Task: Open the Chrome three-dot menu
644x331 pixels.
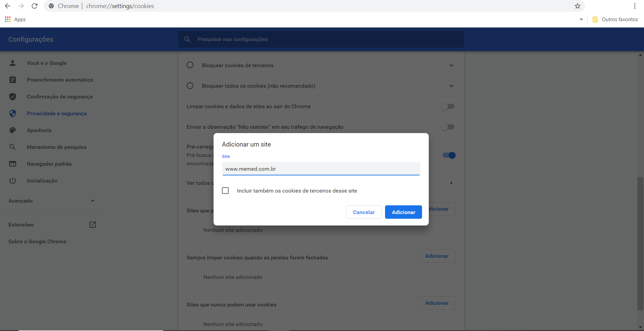Action: [x=634, y=6]
